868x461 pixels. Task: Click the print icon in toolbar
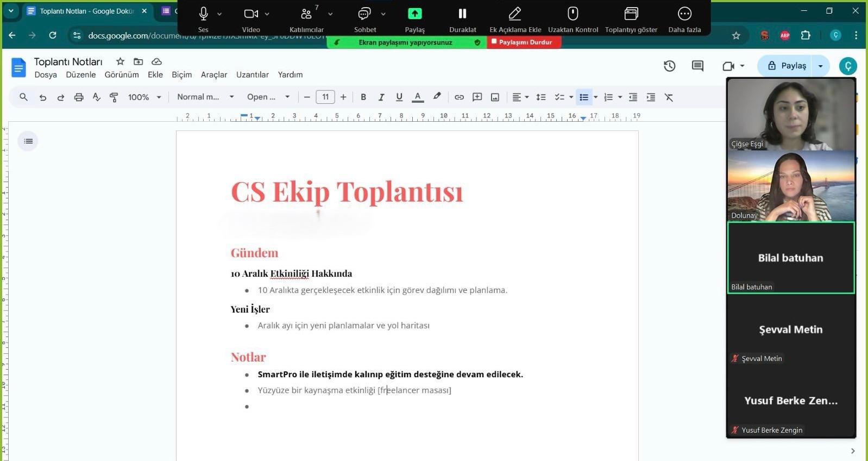[x=79, y=97]
